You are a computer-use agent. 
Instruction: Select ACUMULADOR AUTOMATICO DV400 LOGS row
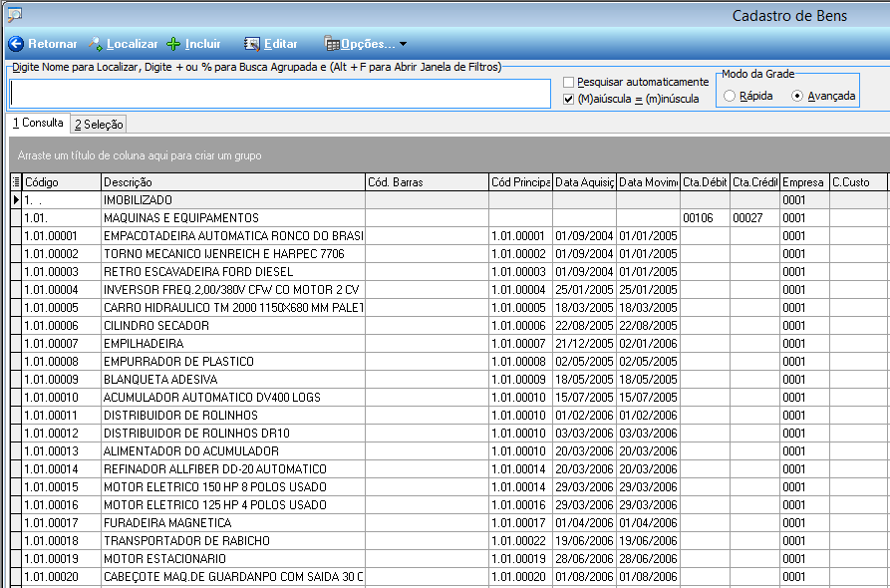coord(449,398)
